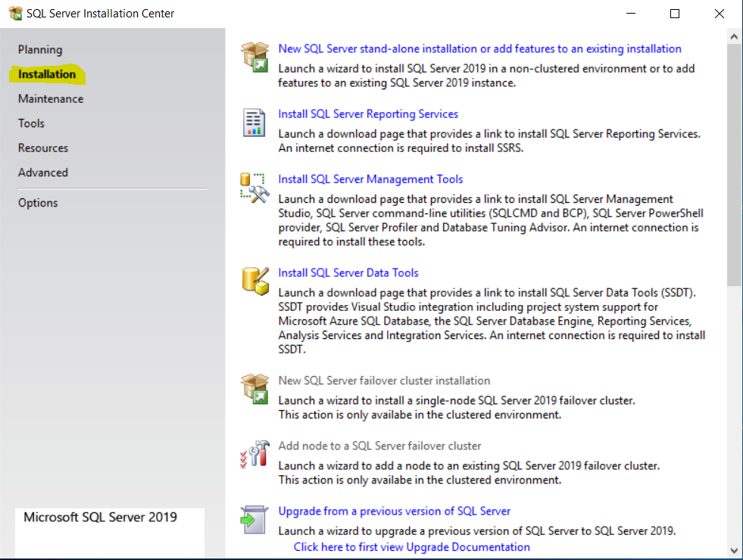This screenshot has width=743, height=560.
Task: Click the SSDT description paragraph
Action: 492,321
